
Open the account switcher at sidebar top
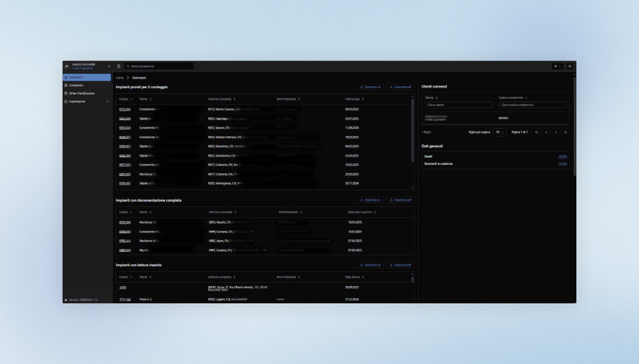(x=87, y=66)
